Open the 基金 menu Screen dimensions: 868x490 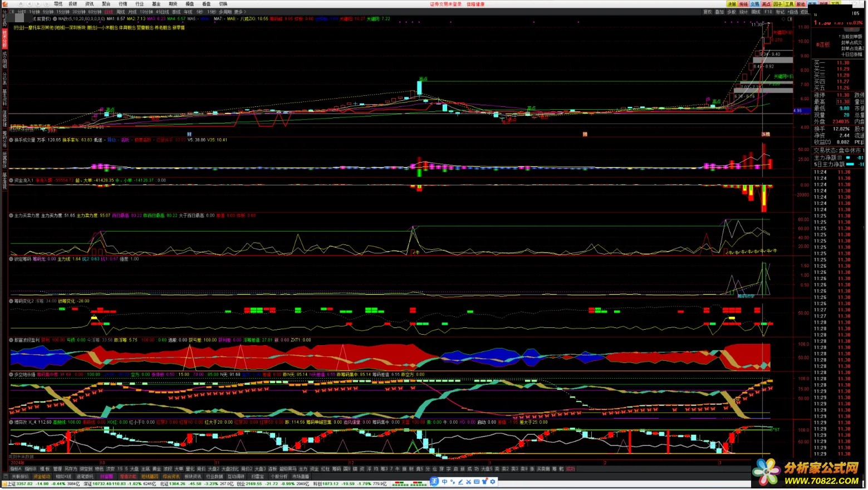pos(156,4)
